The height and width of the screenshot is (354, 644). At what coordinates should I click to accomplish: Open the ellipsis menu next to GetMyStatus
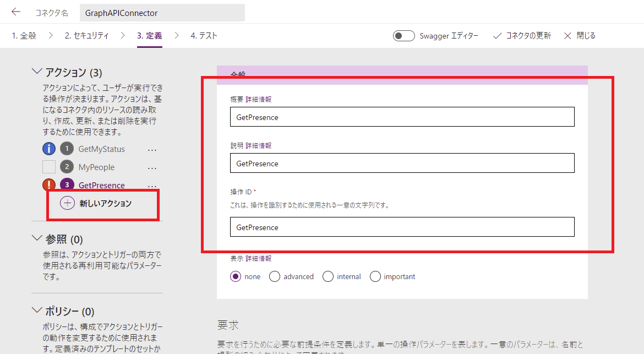[x=152, y=149]
